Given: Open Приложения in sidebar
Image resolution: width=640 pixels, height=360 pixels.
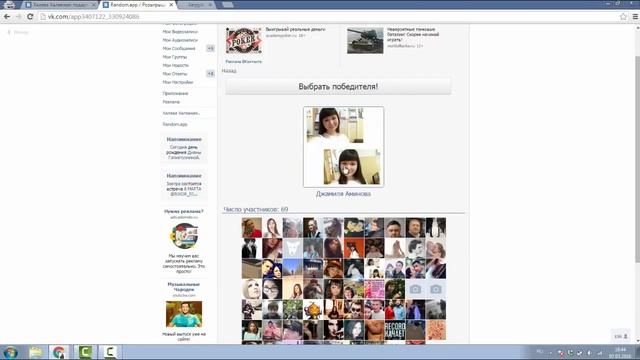Looking at the screenshot, I should coord(175,93).
